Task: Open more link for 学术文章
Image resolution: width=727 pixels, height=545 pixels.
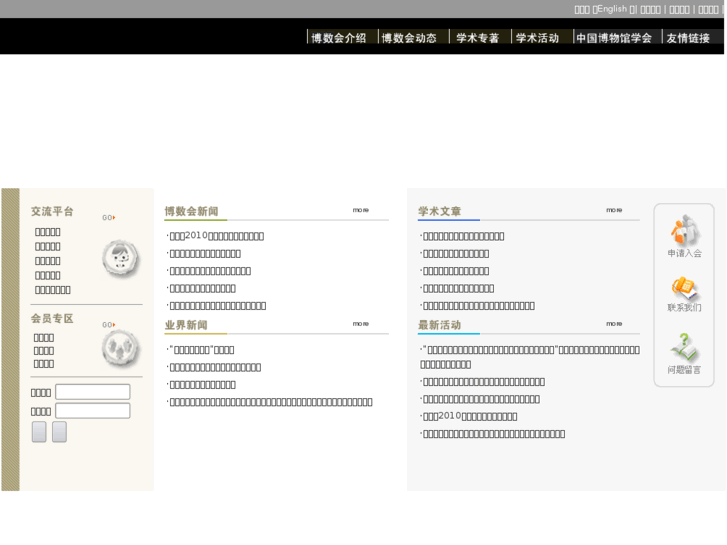Action: pos(614,210)
